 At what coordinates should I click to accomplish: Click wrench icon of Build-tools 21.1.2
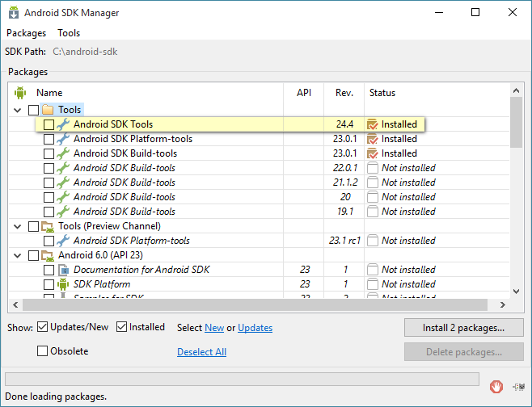63,183
